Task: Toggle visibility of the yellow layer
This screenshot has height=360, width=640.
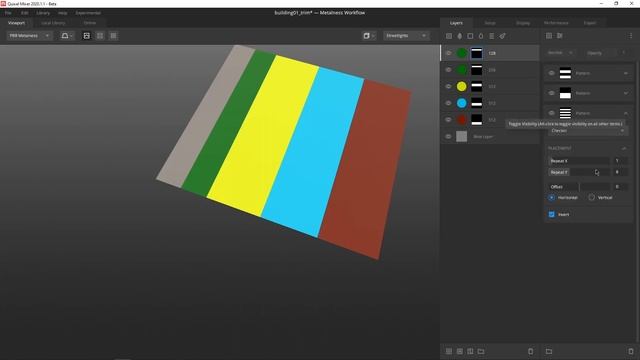Action: click(449, 87)
